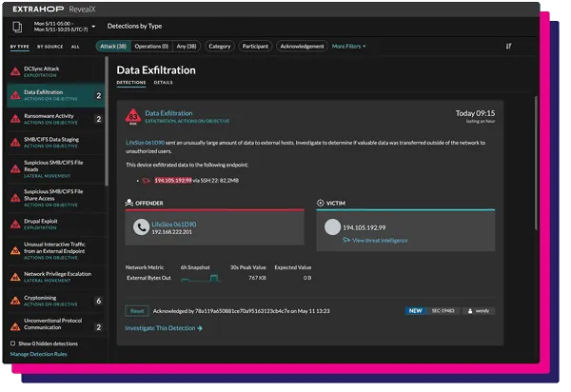This screenshot has height=392, width=571.
Task: Click the LifeSize 061D90 offender name link
Action: point(174,225)
